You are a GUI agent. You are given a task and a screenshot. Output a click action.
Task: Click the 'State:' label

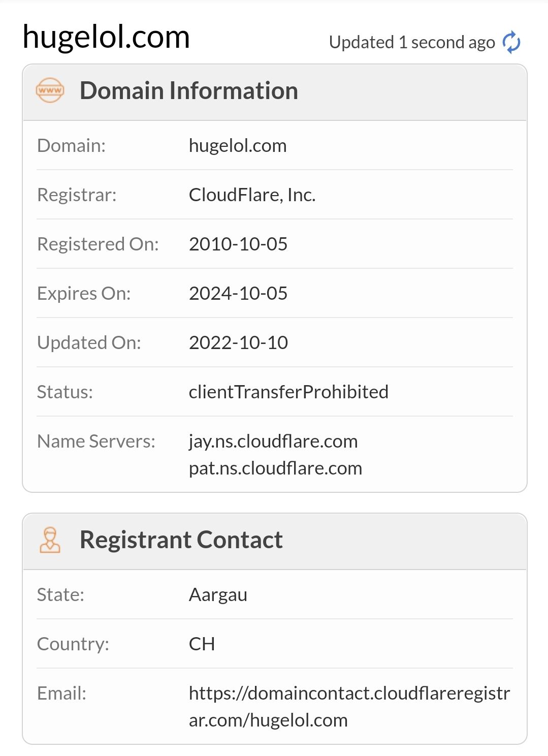60,595
